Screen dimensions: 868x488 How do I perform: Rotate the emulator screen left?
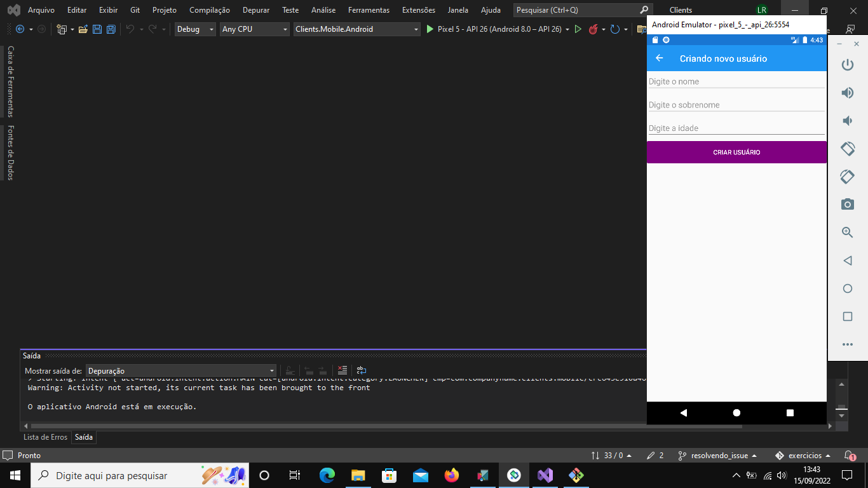click(x=847, y=148)
